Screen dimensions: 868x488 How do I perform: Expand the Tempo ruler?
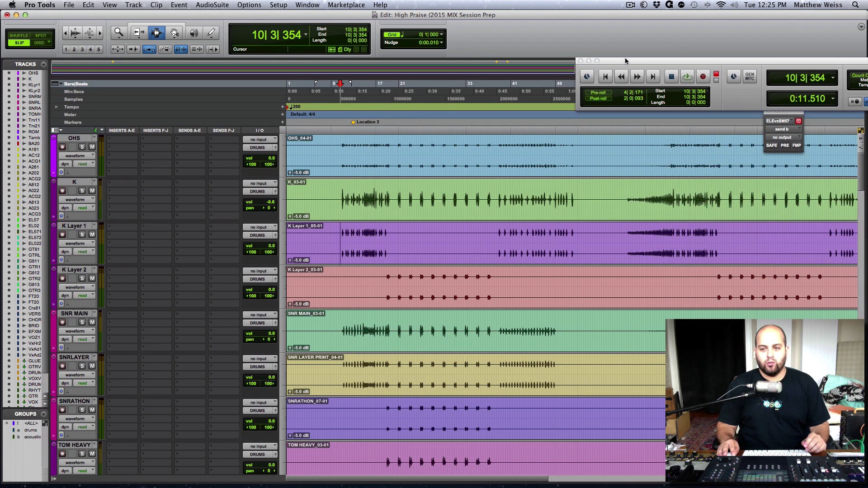coord(57,107)
